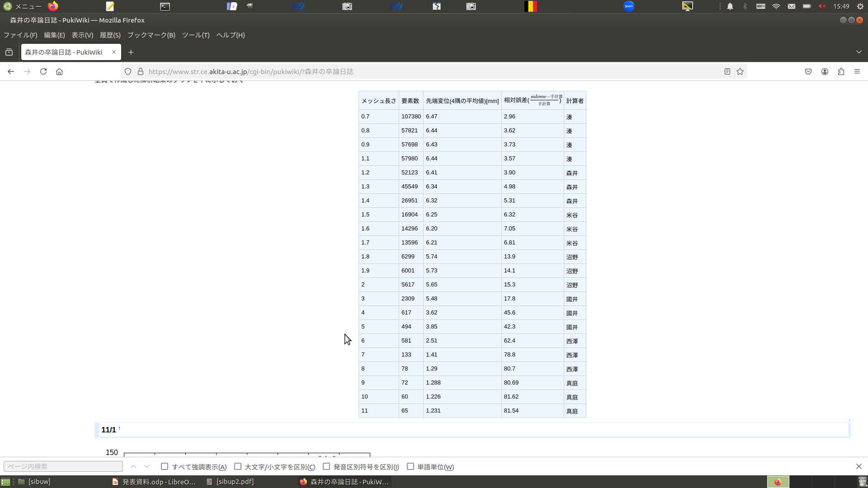Open the Extensions puzzle icon
Screen dimensions: 868x488
[x=841, y=71]
